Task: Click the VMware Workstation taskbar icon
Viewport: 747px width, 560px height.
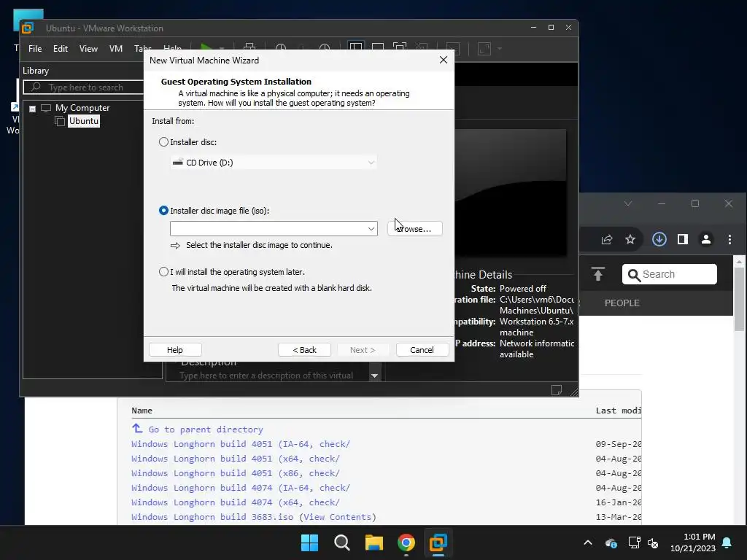Action: coord(438,542)
